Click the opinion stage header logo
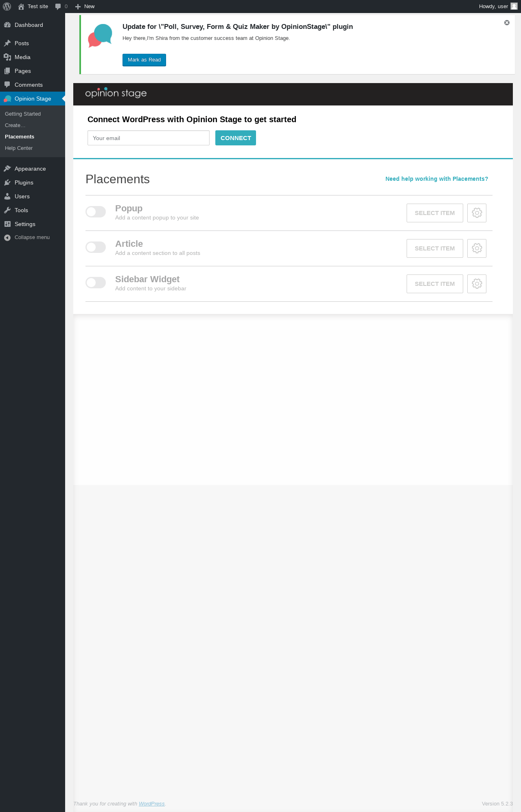The width and height of the screenshot is (521, 812). (x=116, y=93)
